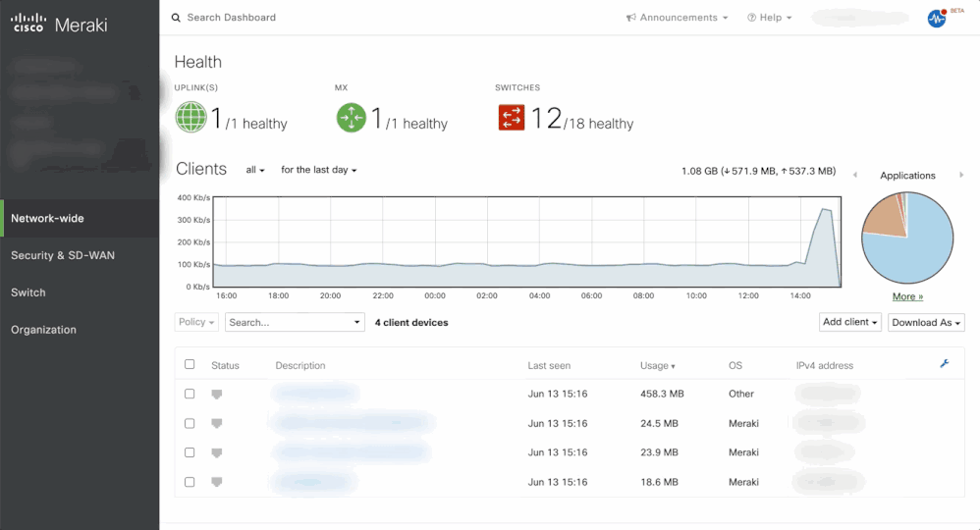The image size is (980, 530).
Task: Open the Add client dropdown
Action: tap(850, 322)
